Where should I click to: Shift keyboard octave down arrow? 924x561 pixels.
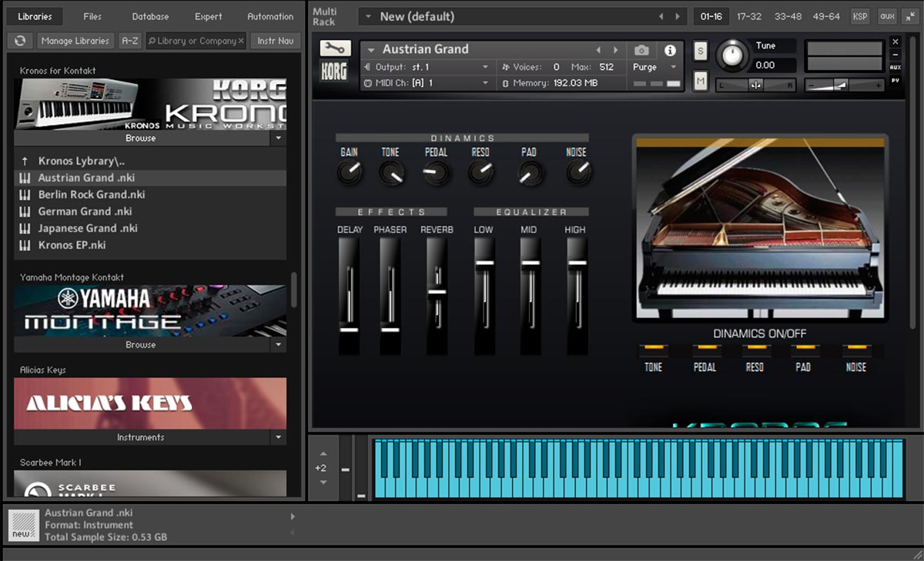(323, 483)
